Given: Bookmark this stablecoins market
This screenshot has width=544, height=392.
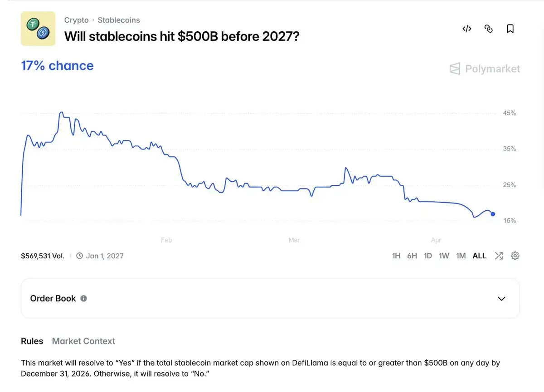Looking at the screenshot, I should (x=510, y=29).
